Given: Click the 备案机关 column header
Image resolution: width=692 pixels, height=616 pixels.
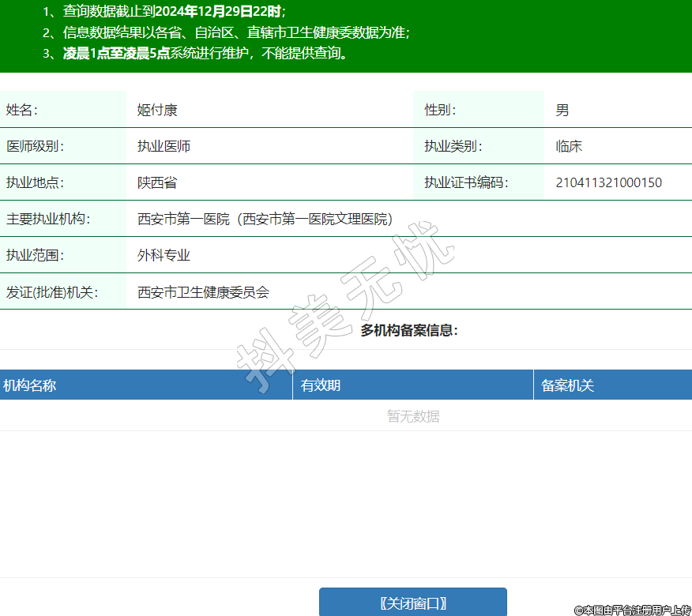Looking at the screenshot, I should 567,385.
